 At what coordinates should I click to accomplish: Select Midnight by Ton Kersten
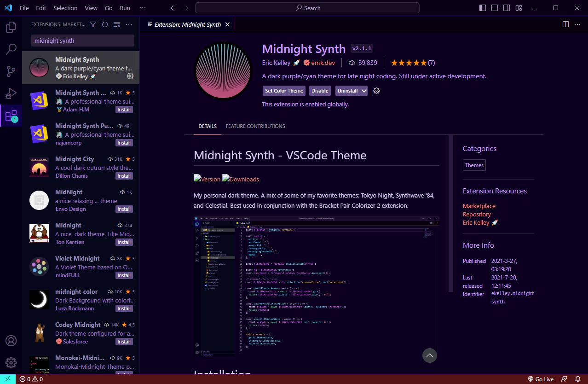81,233
